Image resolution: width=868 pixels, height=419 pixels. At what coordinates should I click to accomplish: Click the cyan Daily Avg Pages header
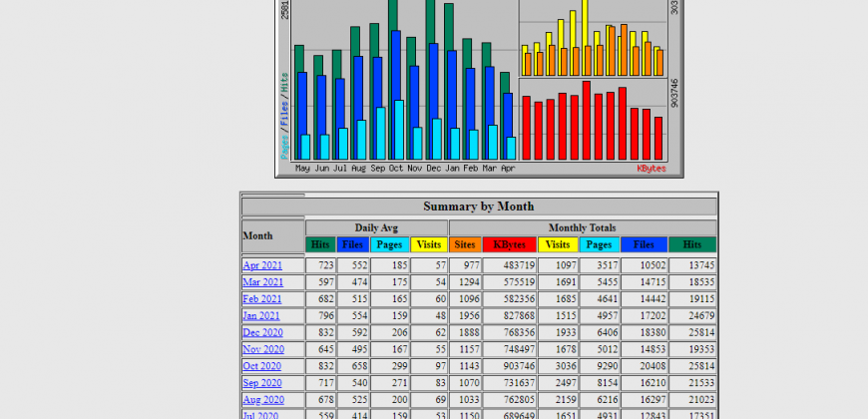point(390,244)
